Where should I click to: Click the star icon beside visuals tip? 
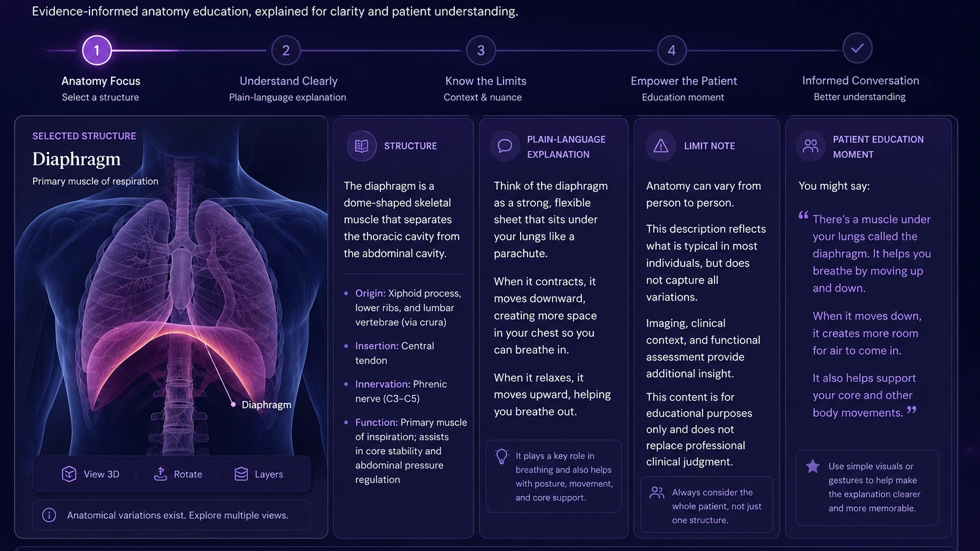tap(813, 467)
